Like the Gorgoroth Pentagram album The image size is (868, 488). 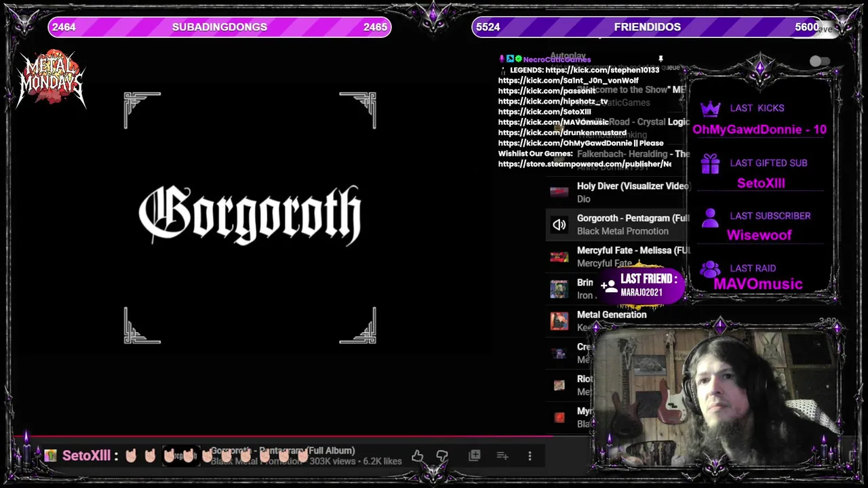click(418, 456)
